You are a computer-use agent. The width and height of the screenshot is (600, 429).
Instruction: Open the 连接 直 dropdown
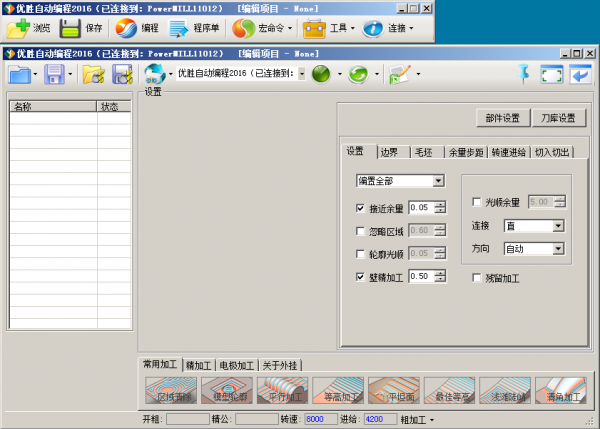coord(558,226)
